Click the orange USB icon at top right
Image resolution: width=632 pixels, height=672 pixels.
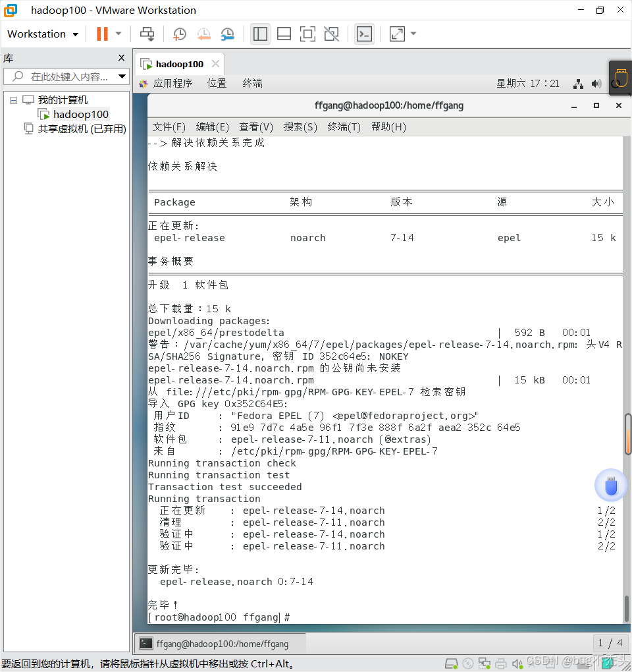620,78
